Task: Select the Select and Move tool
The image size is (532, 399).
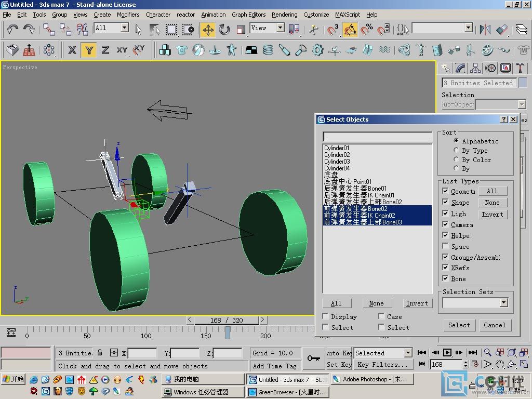Action: click(x=208, y=30)
